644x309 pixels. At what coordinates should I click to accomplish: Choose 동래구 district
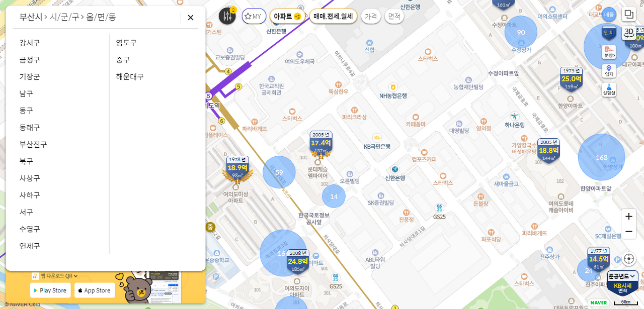(x=30, y=127)
